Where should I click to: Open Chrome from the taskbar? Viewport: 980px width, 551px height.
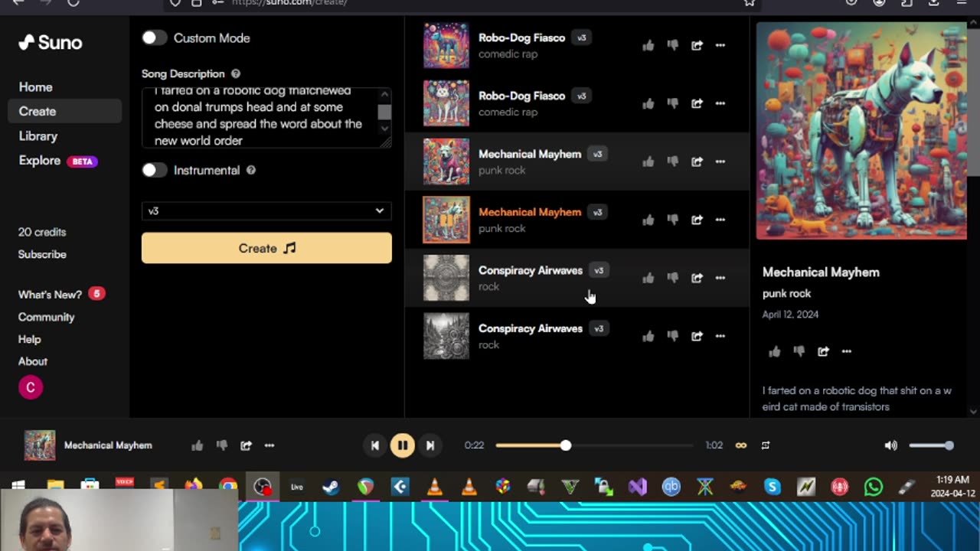click(x=228, y=487)
